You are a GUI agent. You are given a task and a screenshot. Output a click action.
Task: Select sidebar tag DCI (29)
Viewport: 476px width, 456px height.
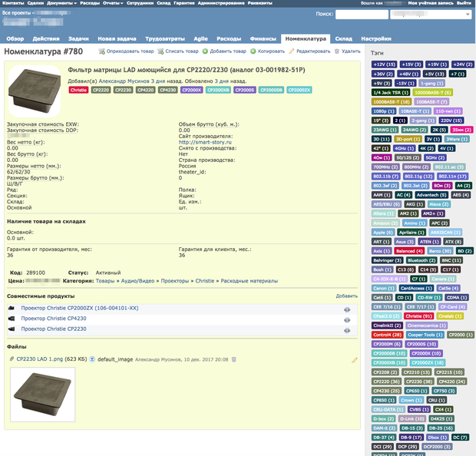tap(382, 446)
